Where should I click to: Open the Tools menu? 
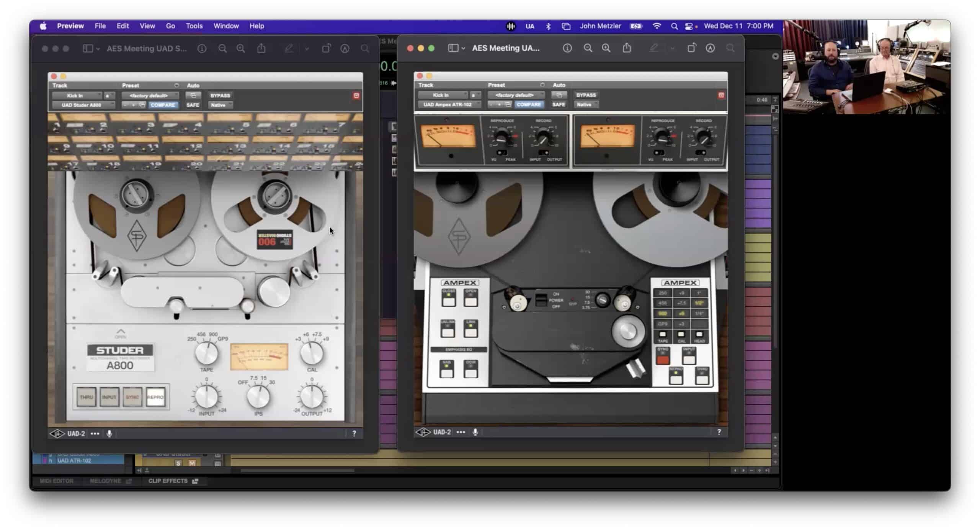point(194,26)
